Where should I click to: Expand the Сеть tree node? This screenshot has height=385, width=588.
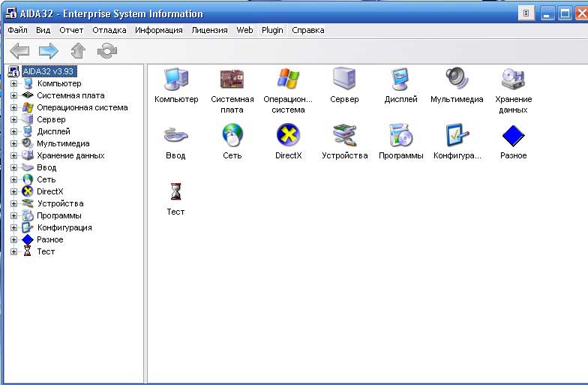(13, 180)
